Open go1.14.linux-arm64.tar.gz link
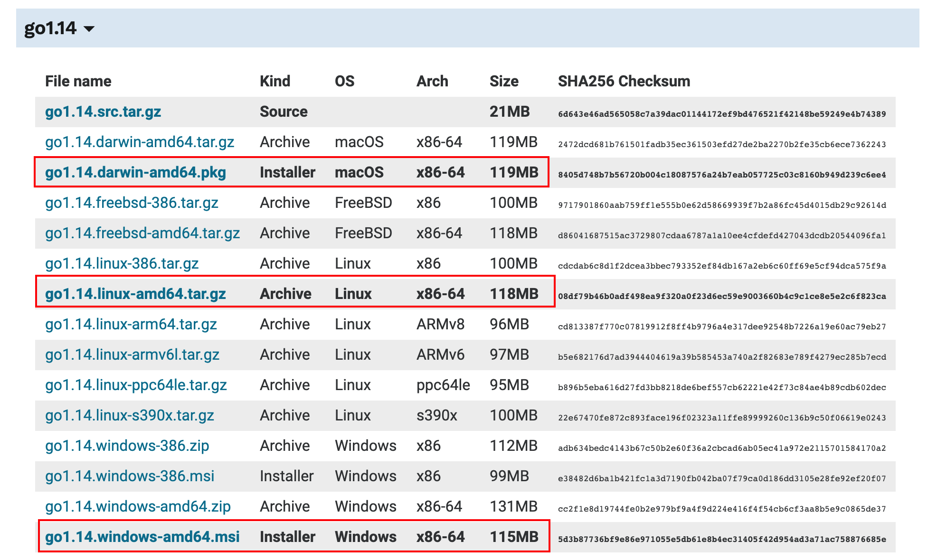Viewport: 928px width, 560px height. (131, 325)
